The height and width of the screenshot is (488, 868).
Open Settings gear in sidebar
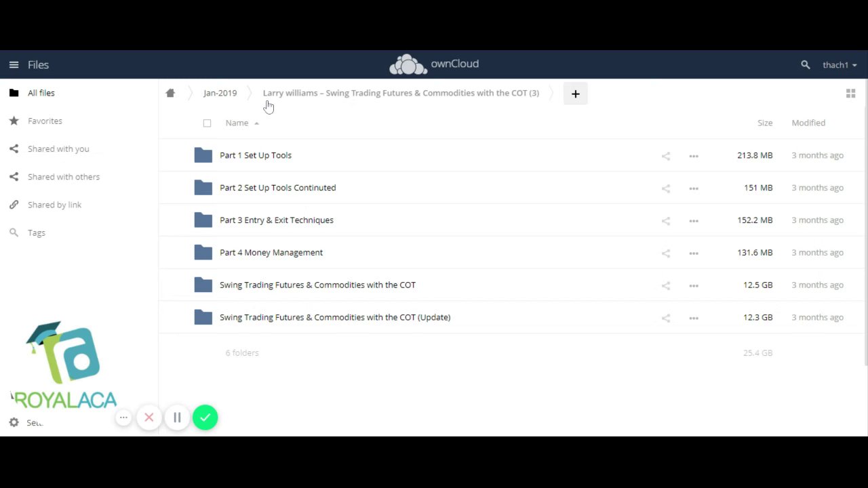click(14, 422)
